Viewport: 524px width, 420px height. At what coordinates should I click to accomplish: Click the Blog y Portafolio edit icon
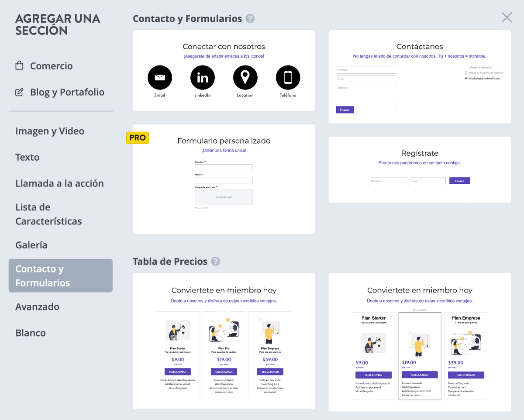[x=19, y=92]
